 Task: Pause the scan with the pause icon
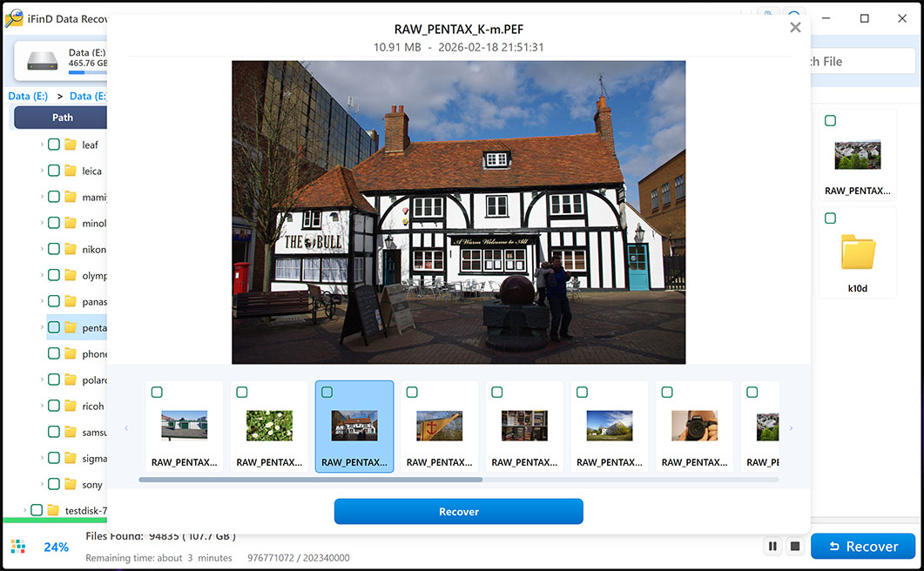point(772,547)
